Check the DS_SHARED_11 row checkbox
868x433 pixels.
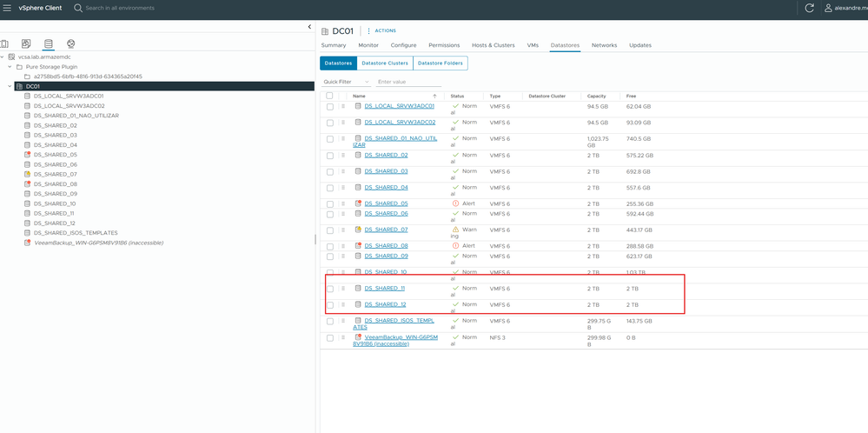330,289
